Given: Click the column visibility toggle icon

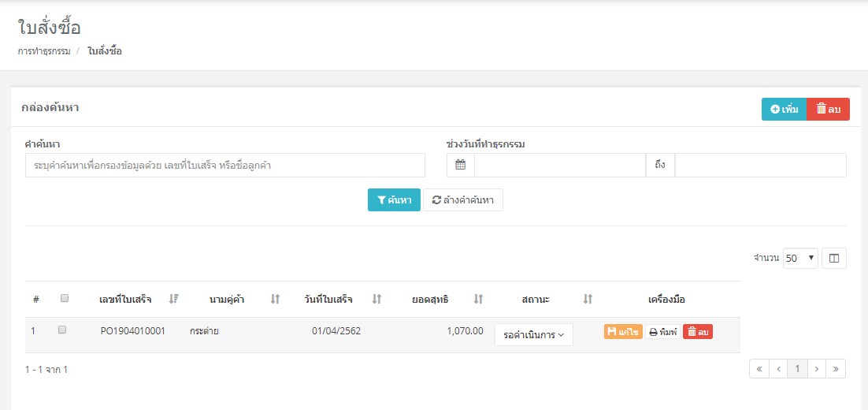Looking at the screenshot, I should [x=834, y=258].
